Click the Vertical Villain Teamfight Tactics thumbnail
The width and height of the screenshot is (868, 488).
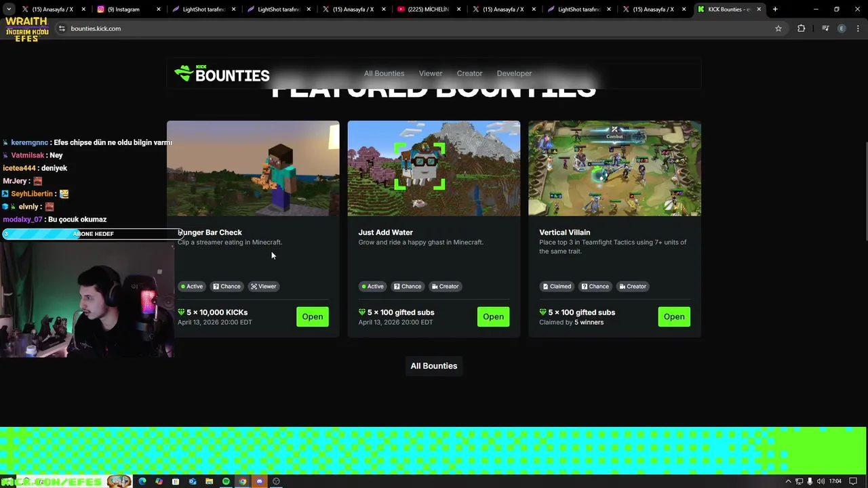click(614, 168)
